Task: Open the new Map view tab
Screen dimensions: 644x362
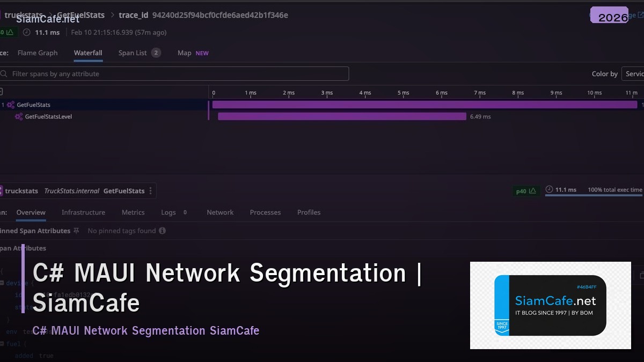Action: click(x=184, y=53)
